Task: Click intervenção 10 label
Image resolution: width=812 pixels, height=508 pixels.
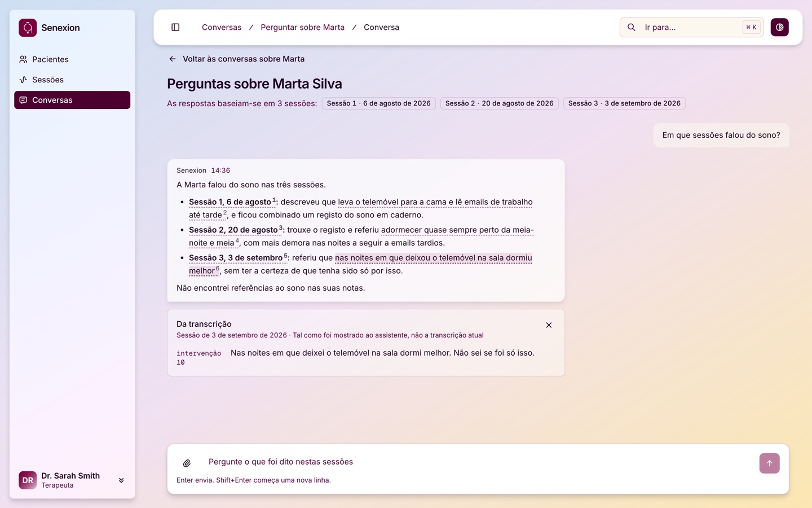Action: (198, 358)
